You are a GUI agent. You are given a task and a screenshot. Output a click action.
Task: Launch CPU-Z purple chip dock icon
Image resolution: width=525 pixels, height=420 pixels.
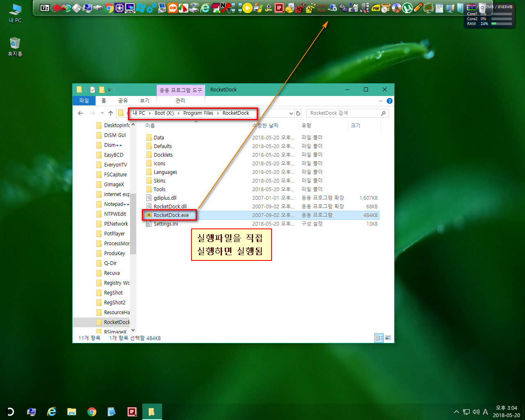click(119, 8)
